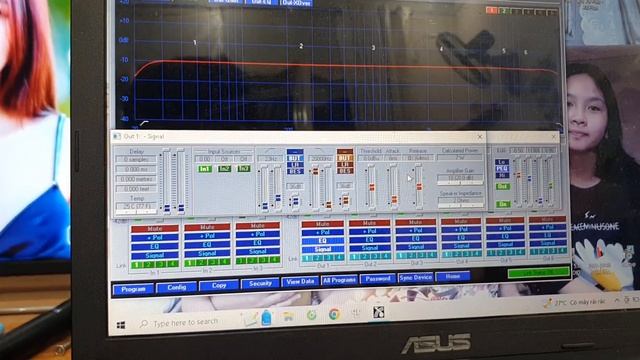The width and height of the screenshot is (640, 360).
Task: Select EQ node 2 on the response graph
Action: (301, 46)
